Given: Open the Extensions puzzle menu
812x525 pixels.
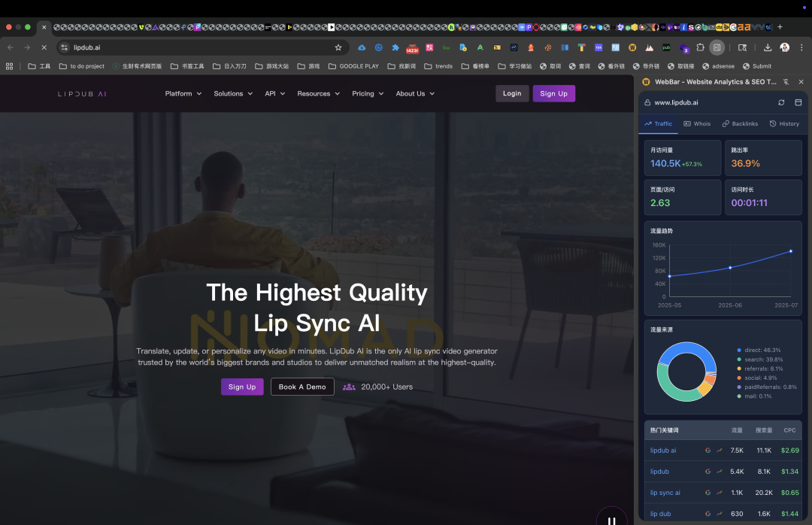Looking at the screenshot, I should [x=700, y=47].
